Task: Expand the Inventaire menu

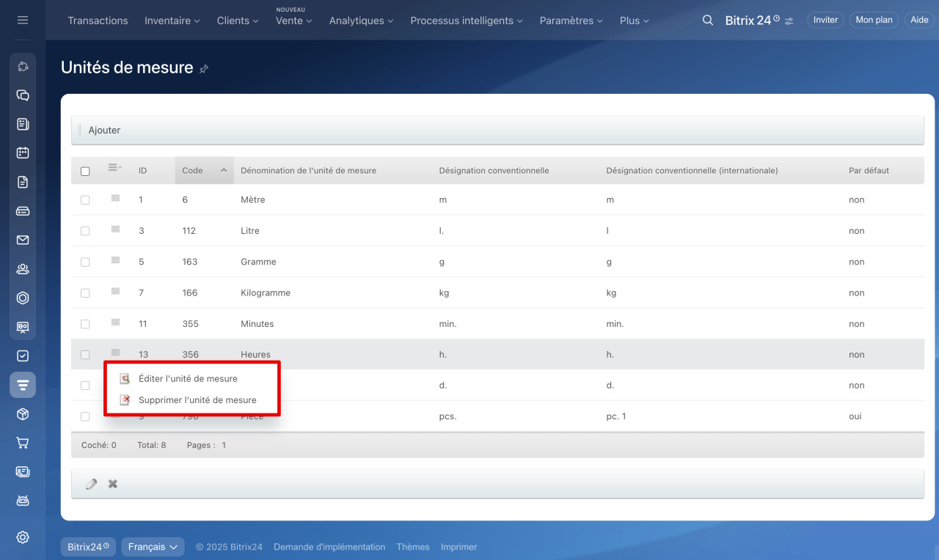Action: point(172,21)
